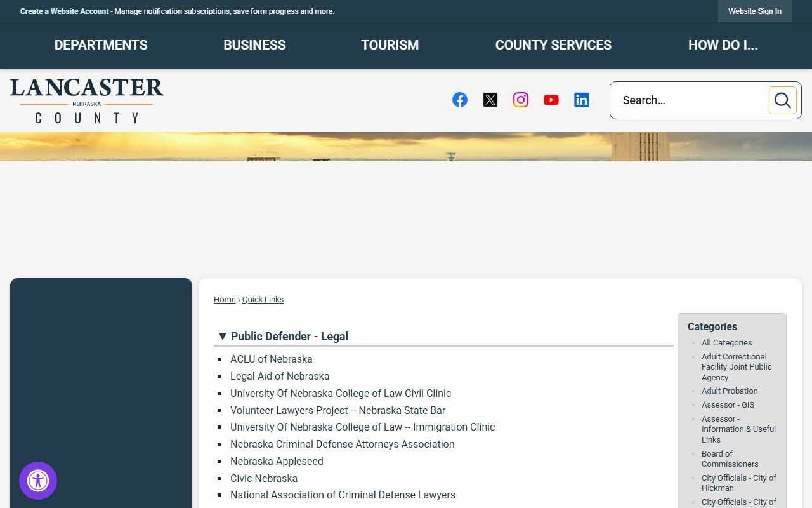Open the Departments menu
Image resolution: width=812 pixels, height=508 pixels.
pyautogui.click(x=101, y=45)
